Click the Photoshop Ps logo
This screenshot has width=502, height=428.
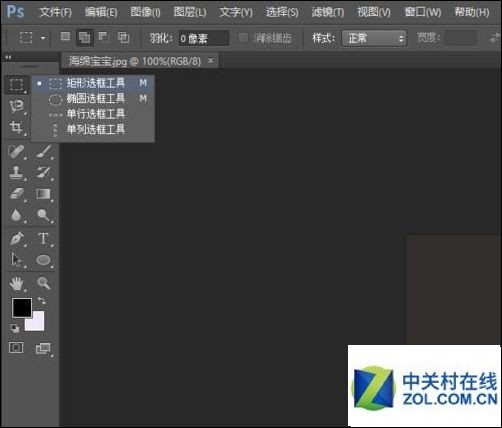click(16, 11)
